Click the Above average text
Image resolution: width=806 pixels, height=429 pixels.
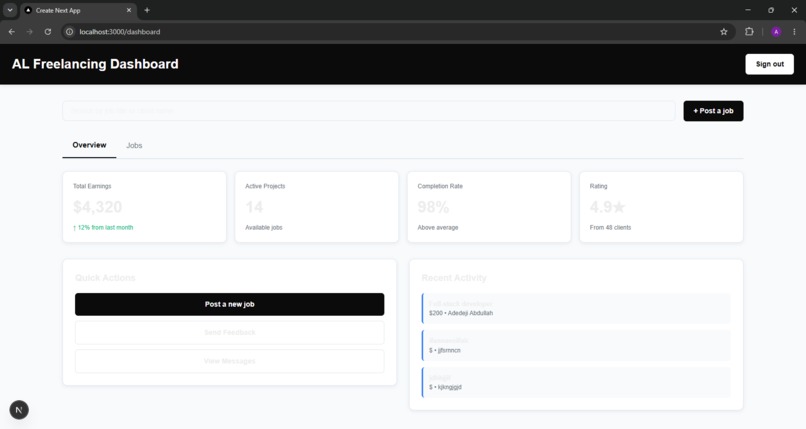click(x=438, y=228)
